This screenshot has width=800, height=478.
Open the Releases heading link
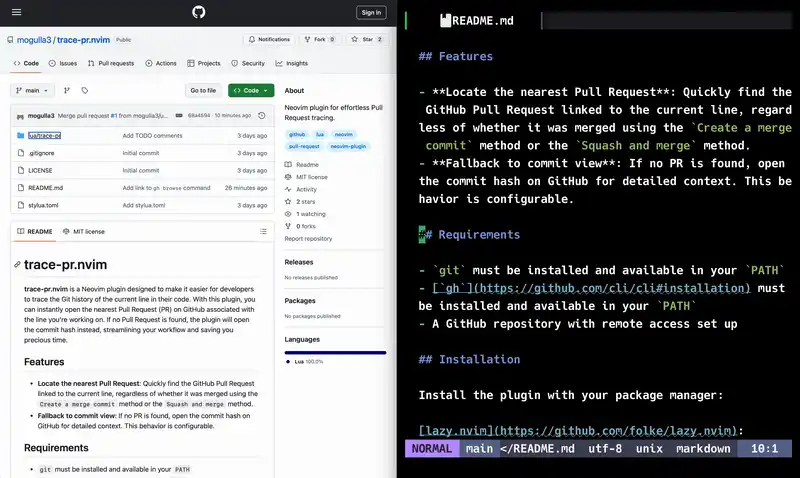tap(299, 262)
